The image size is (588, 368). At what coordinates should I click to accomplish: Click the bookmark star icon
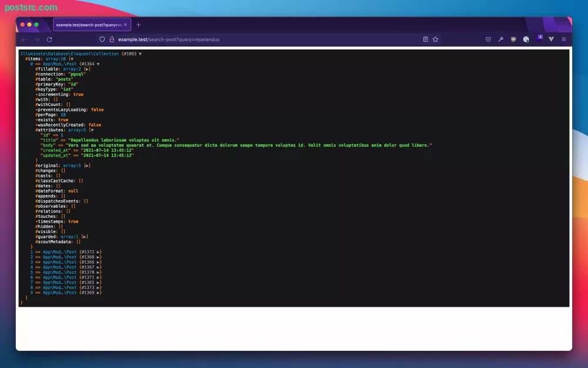pos(435,39)
